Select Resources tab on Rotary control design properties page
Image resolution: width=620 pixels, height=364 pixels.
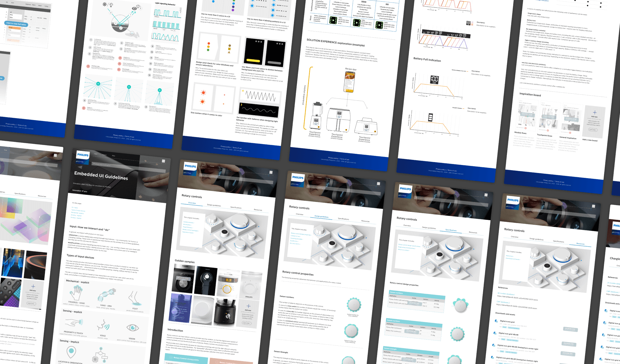pyautogui.click(x=473, y=232)
